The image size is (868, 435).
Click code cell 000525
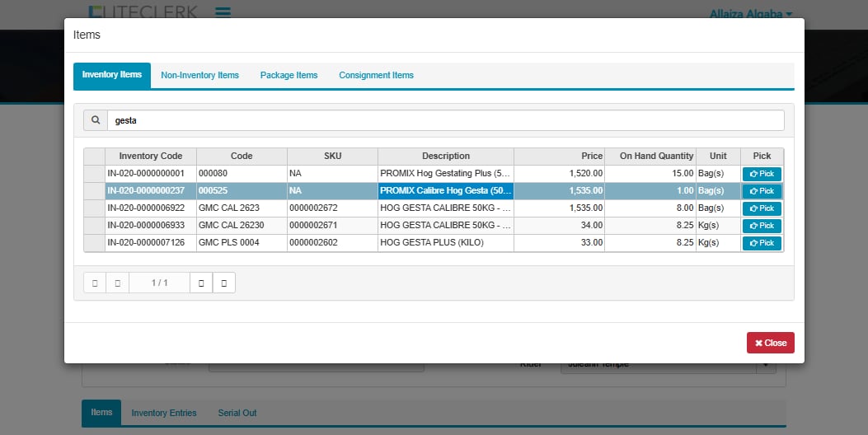click(x=242, y=190)
